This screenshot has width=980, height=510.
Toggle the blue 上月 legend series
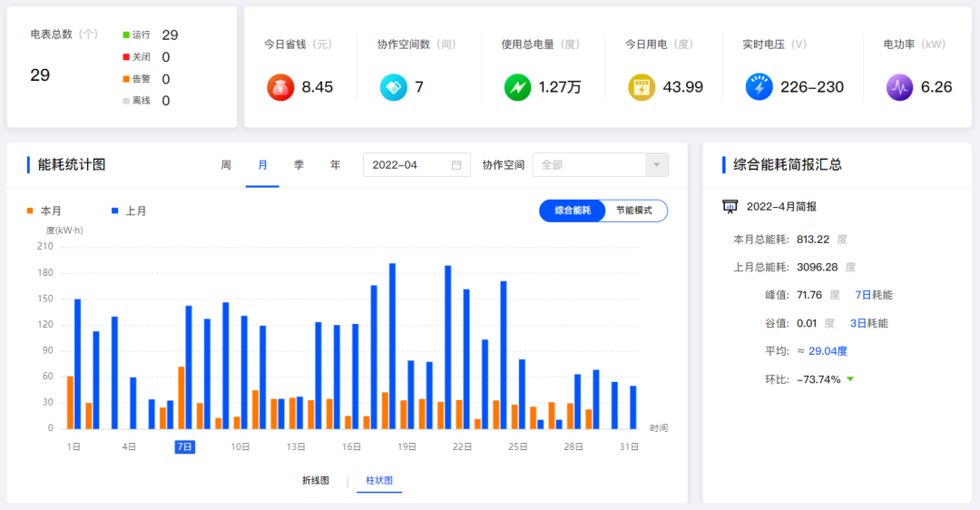point(129,211)
